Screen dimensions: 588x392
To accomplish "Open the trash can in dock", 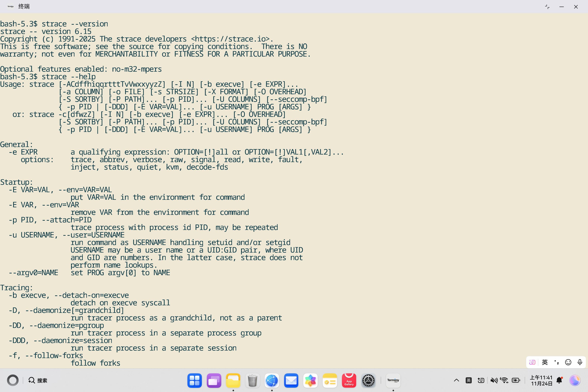I will [253, 381].
